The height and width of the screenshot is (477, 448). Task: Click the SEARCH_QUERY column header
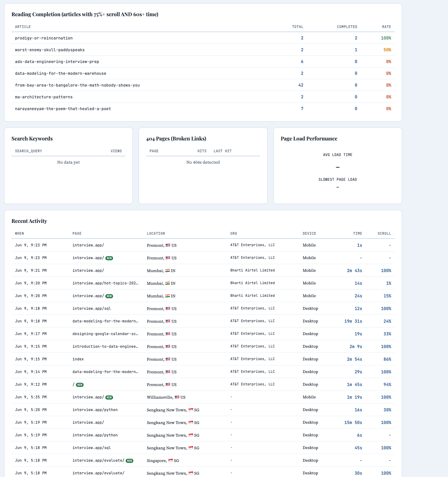click(x=29, y=151)
